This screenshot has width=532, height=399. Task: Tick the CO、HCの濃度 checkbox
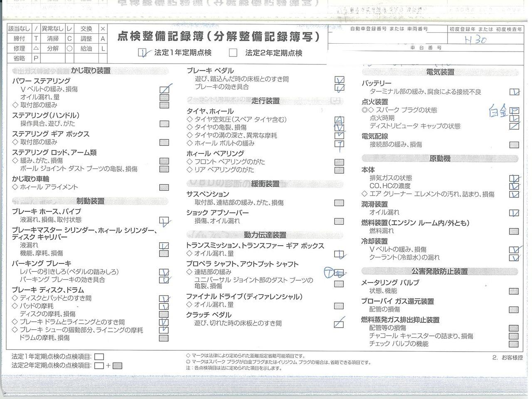[x=514, y=186]
